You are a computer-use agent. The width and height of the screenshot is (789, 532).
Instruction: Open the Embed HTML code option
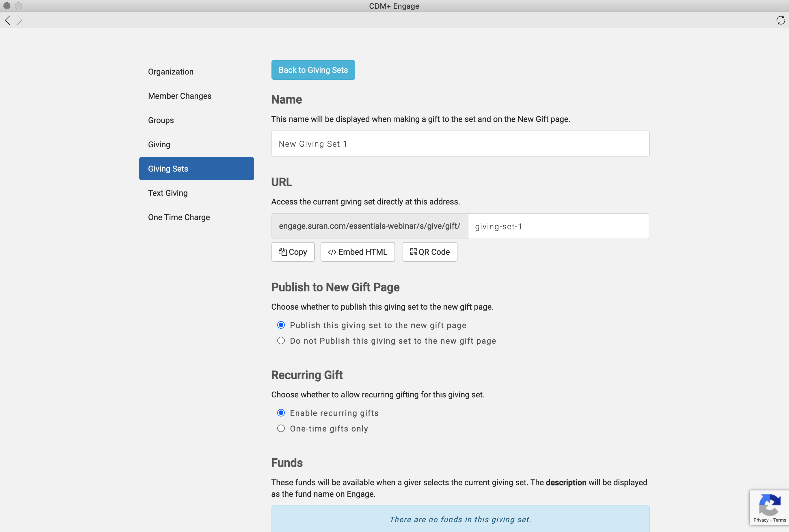pos(358,252)
